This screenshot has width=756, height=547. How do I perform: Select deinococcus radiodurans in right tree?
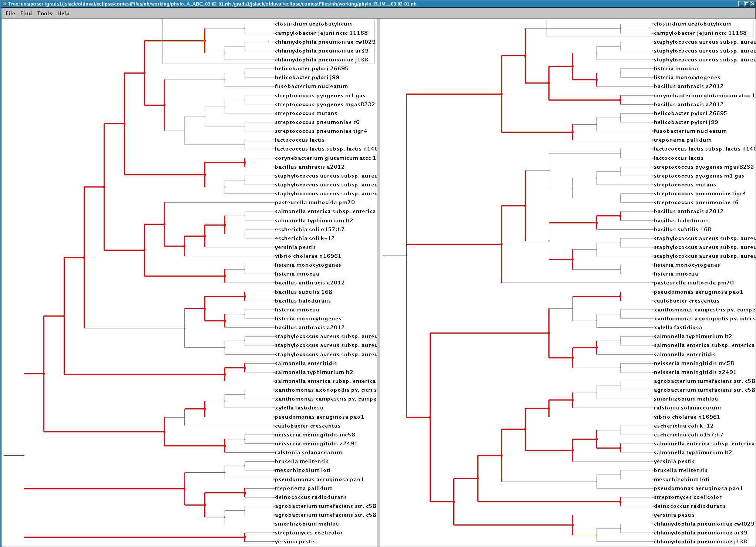point(689,506)
